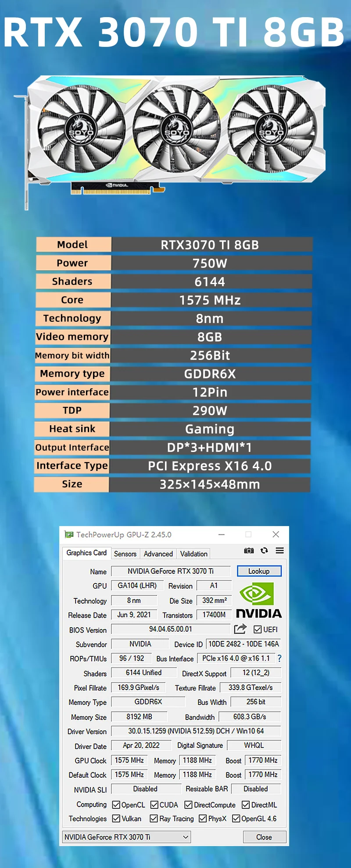The height and width of the screenshot is (868, 351).
Task: Select the Validation tab
Action: [x=193, y=554]
